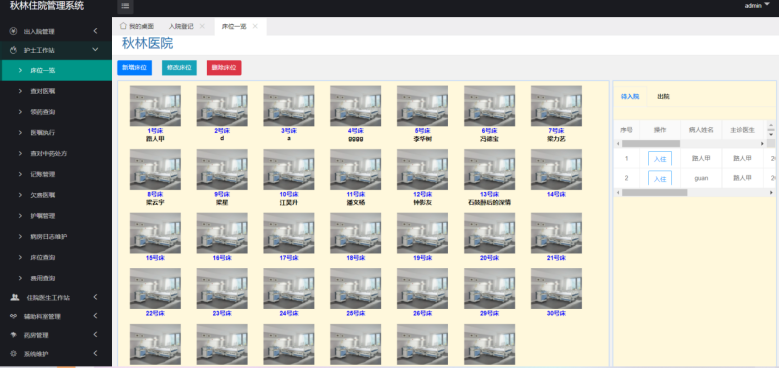Select the 22号床 bed thumbnail

[x=156, y=289]
